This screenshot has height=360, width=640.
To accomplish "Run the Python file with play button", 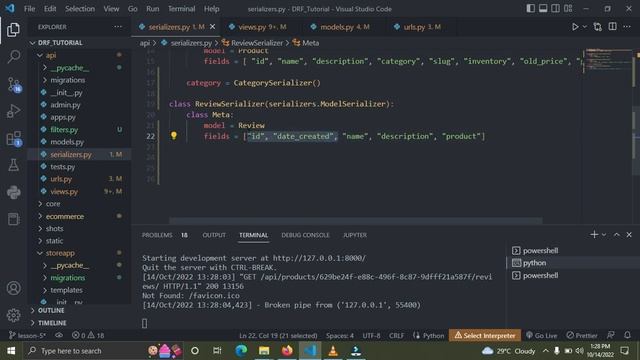I will point(575,27).
